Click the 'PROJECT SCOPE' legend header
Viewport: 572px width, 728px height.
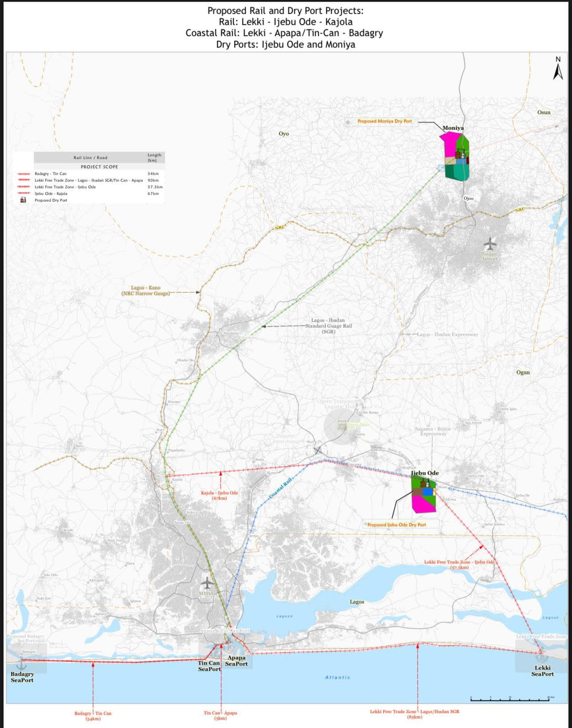(x=99, y=167)
